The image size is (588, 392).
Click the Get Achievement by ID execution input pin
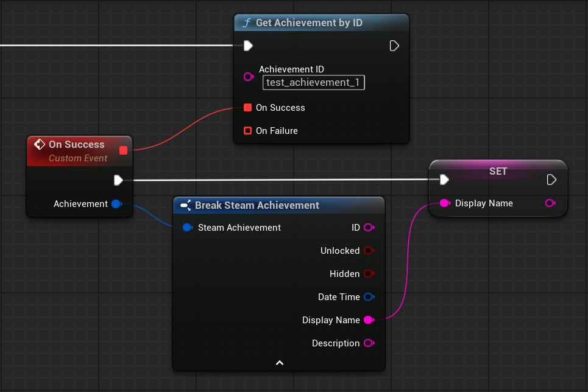248,46
